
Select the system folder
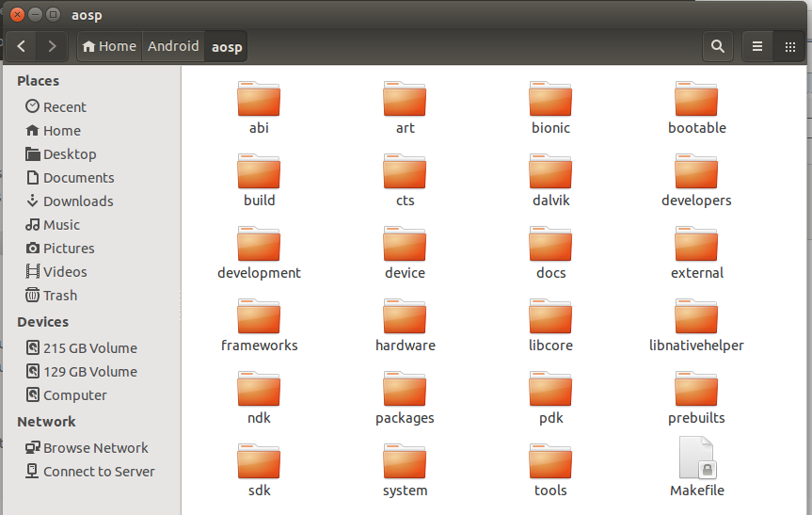click(x=405, y=471)
